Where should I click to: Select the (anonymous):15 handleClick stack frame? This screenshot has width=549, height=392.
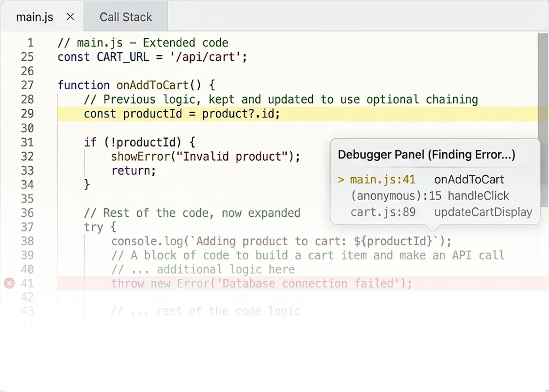pyautogui.click(x=435, y=196)
